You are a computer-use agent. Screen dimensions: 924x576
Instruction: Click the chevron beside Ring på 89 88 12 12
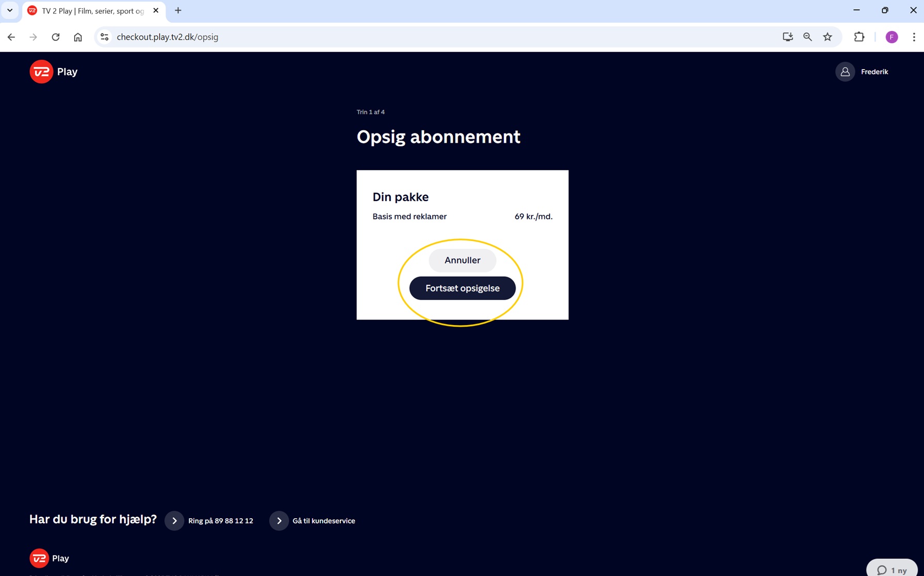point(174,521)
